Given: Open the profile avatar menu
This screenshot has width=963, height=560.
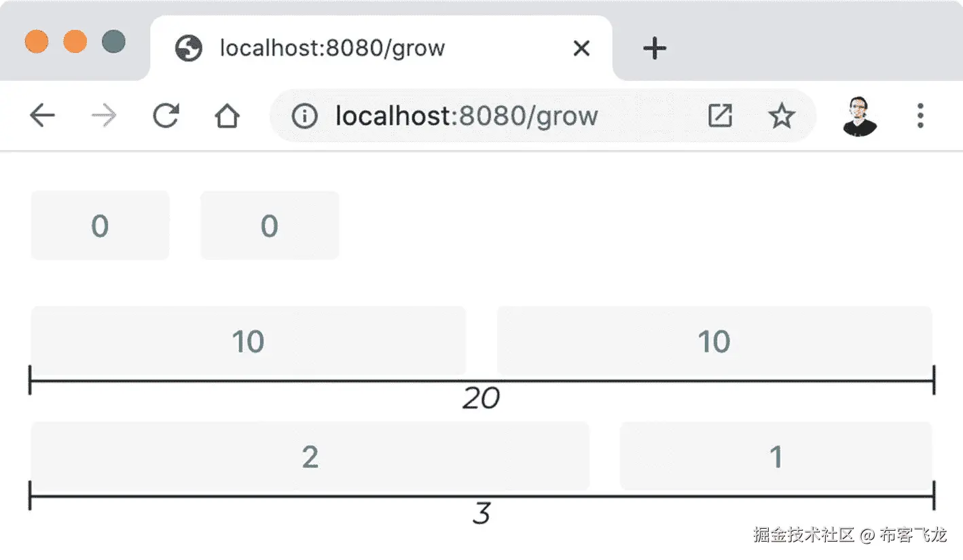Looking at the screenshot, I should point(859,117).
